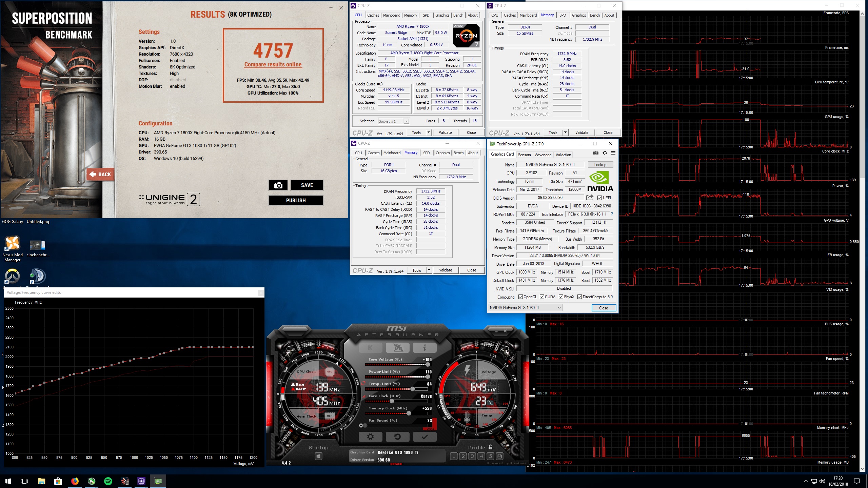Apply Afterburner settings with checkmark button

tap(425, 437)
